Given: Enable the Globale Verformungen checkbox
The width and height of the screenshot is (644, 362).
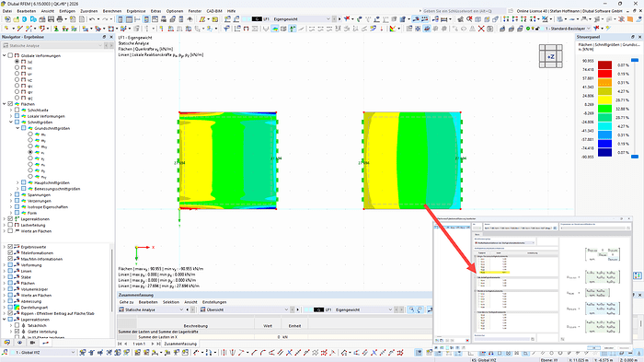Looking at the screenshot, I should click(x=10, y=55).
